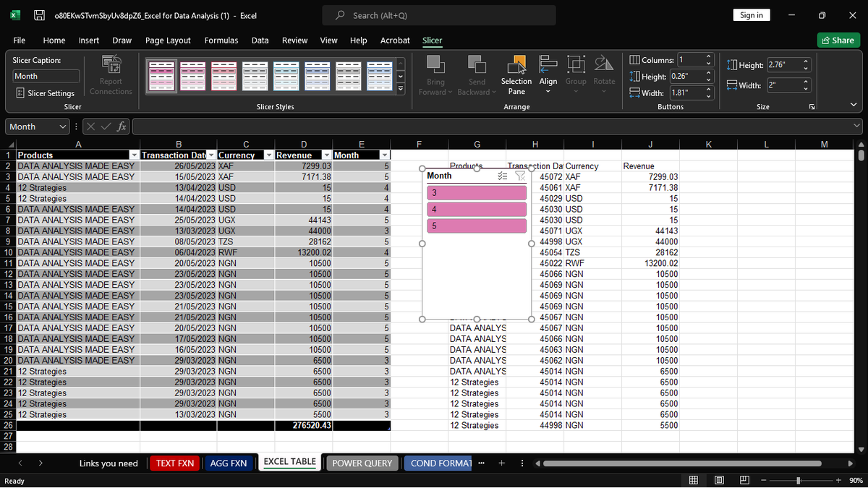Click the Slicer Caption text field
The height and width of the screenshot is (488, 868).
point(47,76)
